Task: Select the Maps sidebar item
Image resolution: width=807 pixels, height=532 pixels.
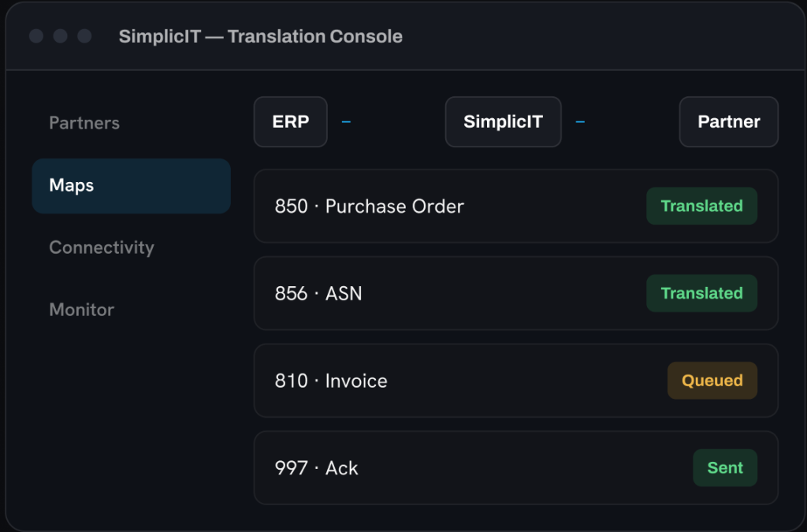Action: tap(132, 186)
